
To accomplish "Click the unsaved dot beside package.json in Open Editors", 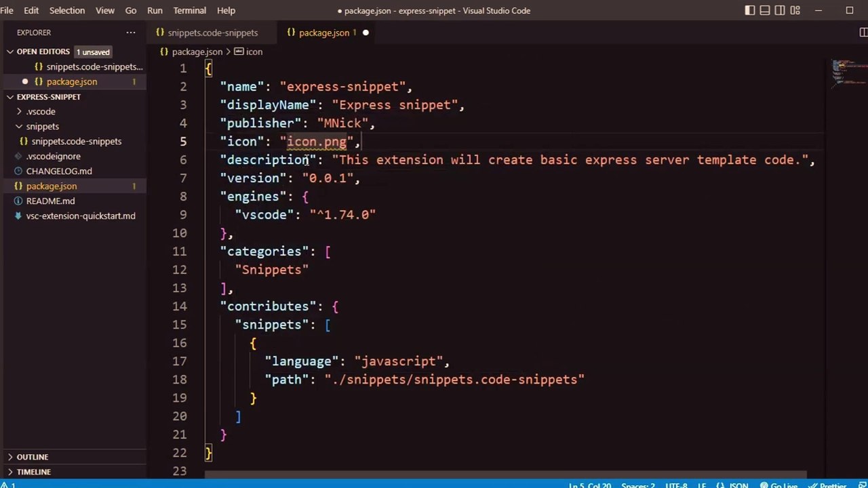I will click(x=25, y=81).
